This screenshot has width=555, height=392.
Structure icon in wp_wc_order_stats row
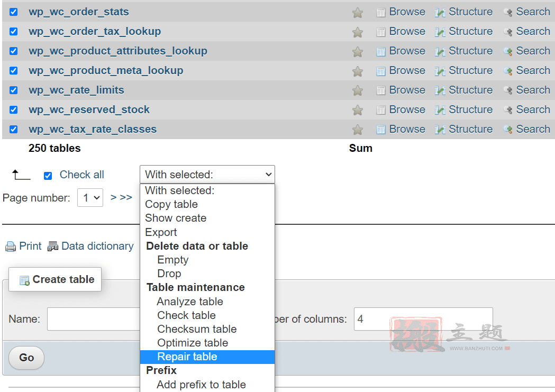coord(440,13)
